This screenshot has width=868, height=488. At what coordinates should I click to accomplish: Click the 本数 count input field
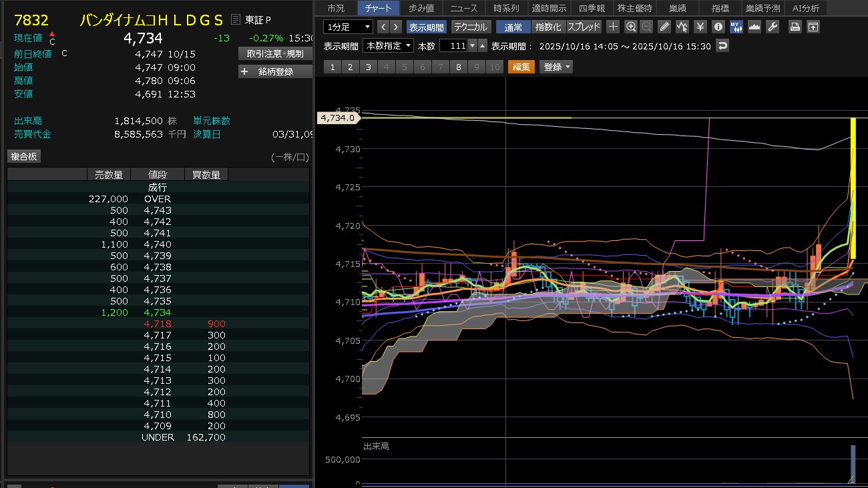[453, 46]
